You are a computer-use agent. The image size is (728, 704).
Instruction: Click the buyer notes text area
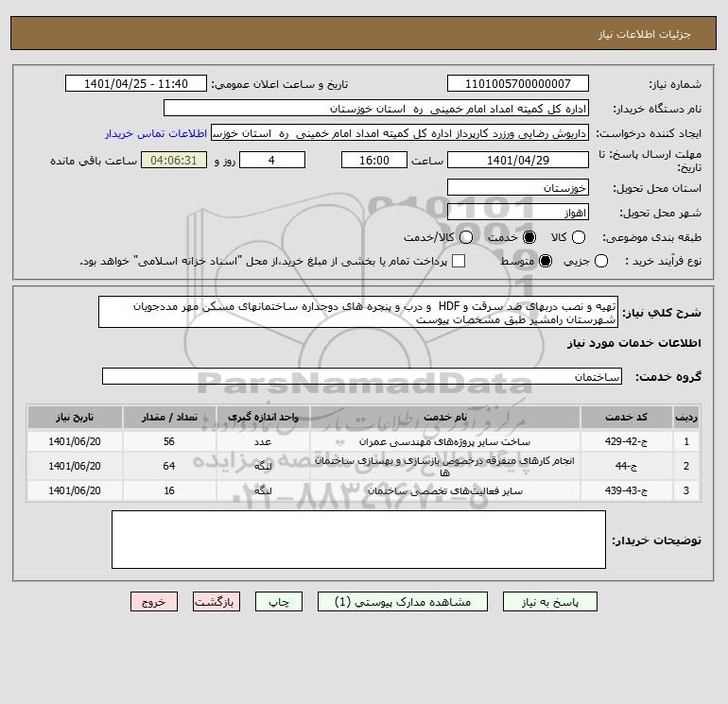click(358, 540)
